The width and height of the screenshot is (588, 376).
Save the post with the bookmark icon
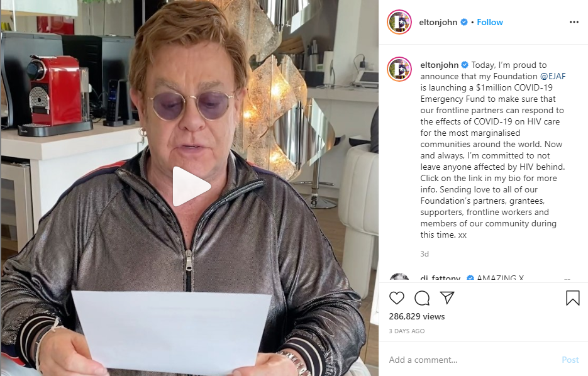(x=573, y=298)
